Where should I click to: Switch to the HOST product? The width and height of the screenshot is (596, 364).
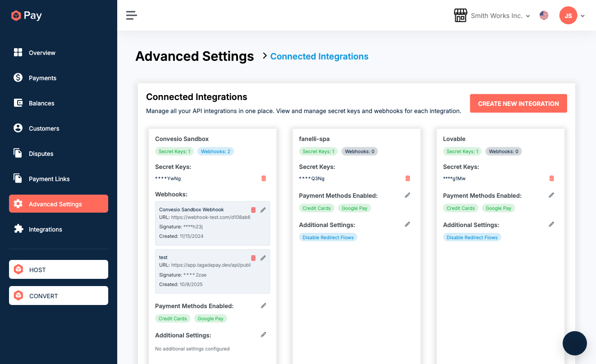pos(59,269)
